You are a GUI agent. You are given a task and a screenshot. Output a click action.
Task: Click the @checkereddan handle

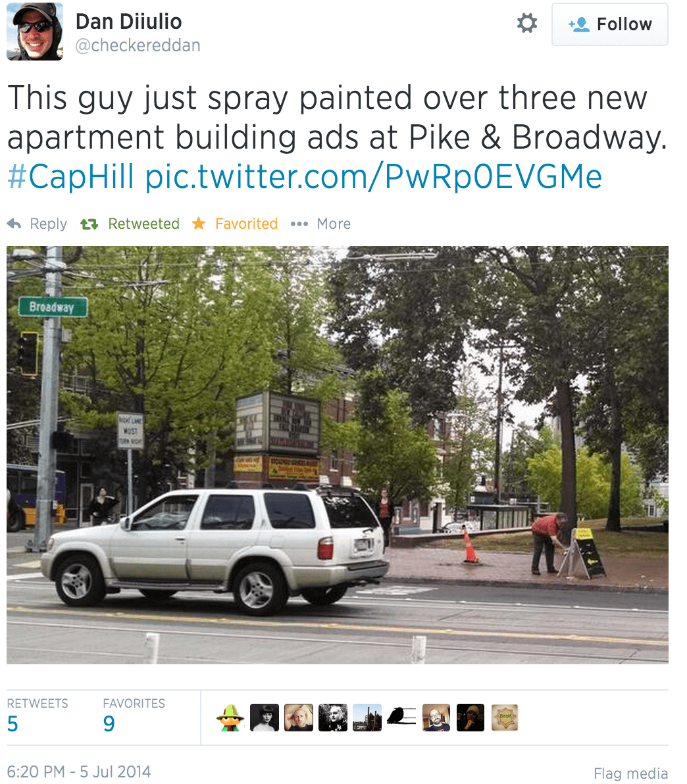coord(138,45)
